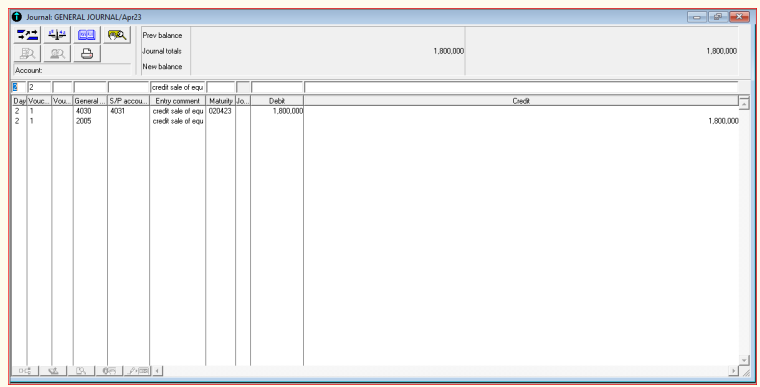Select general account cell 2005
The image size is (760, 387).
coord(83,121)
